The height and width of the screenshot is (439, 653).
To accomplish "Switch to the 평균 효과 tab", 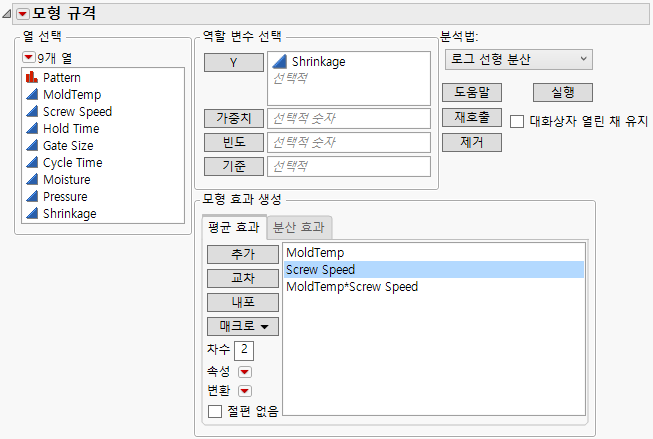I will 234,227.
